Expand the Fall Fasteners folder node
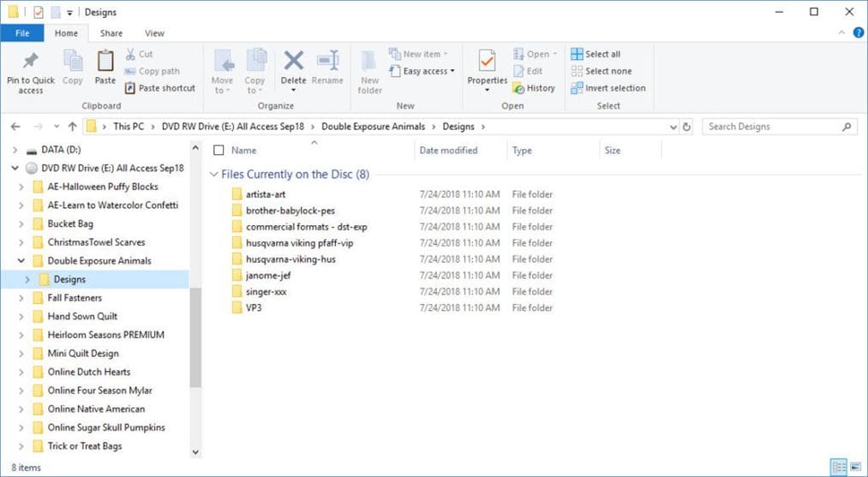Image resolution: width=868 pixels, height=477 pixels. pyautogui.click(x=21, y=298)
